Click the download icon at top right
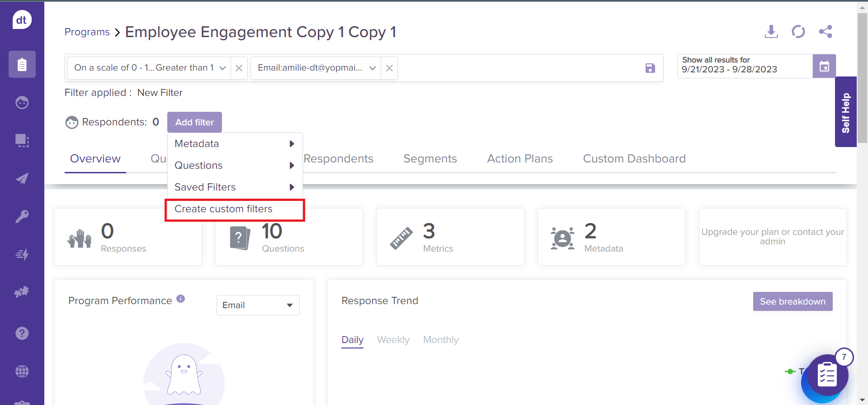868x405 pixels. pyautogui.click(x=771, y=32)
